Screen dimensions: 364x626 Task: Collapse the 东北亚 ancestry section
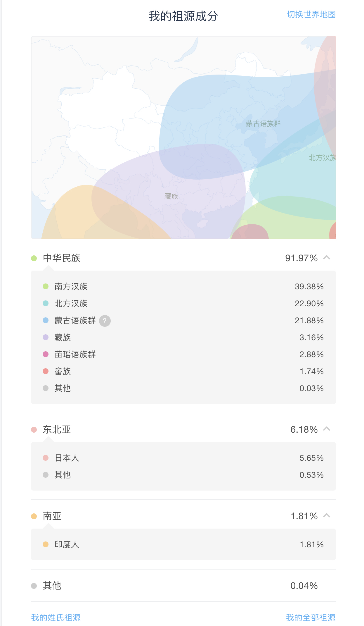coord(327,429)
